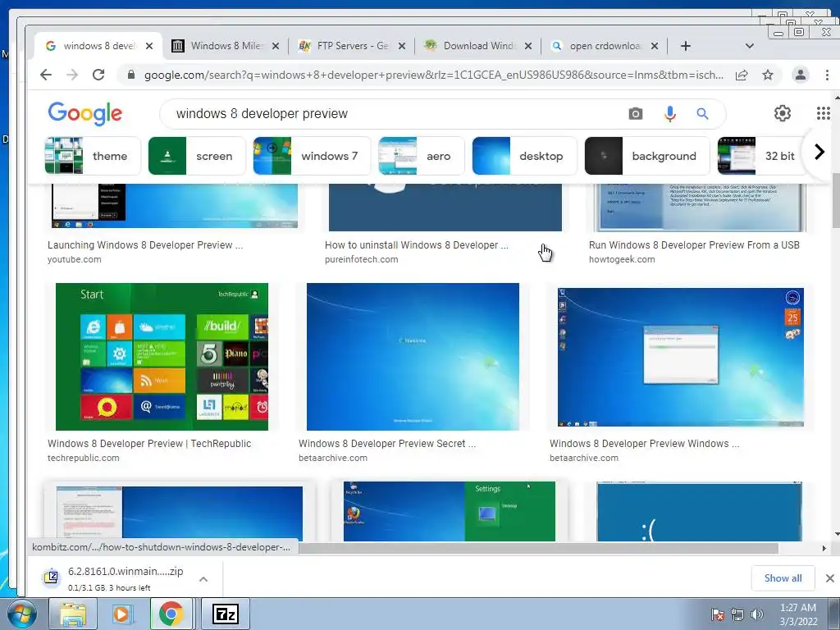The image size is (840, 630).
Task: Click the blue magnifier search button
Action: (x=702, y=113)
